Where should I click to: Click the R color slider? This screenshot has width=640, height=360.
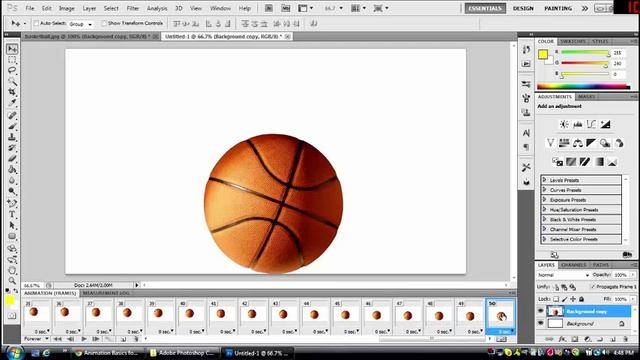pyautogui.click(x=585, y=53)
